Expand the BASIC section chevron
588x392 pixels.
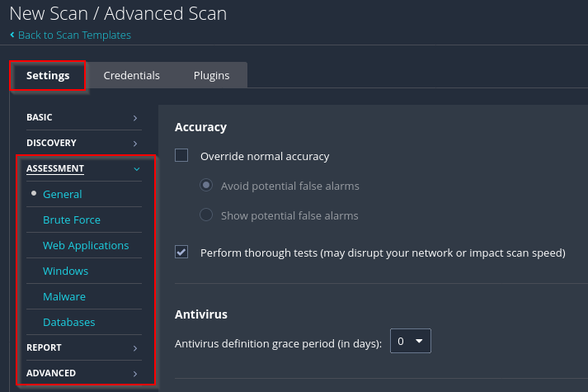point(135,118)
